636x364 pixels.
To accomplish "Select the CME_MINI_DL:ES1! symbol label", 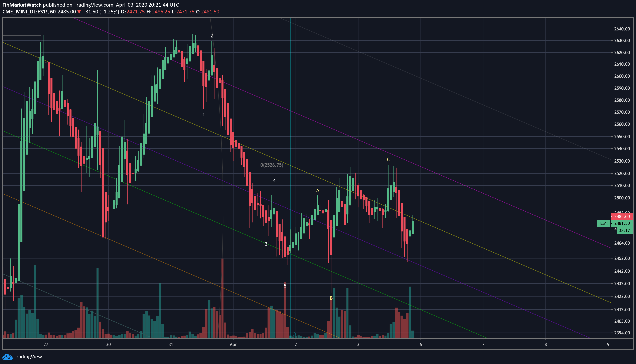I will [25, 12].
